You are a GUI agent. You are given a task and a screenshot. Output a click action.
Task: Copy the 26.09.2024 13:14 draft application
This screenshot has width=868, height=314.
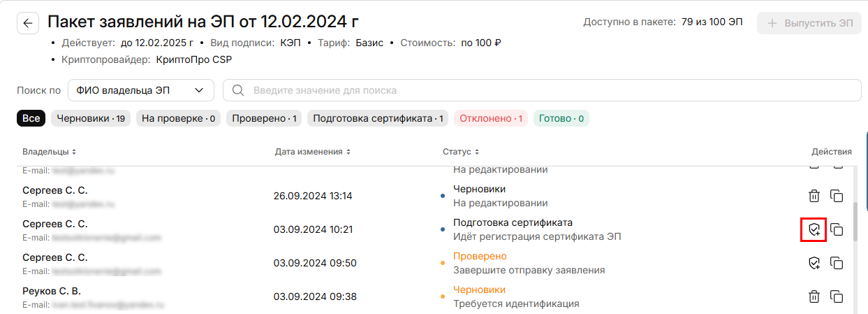pyautogui.click(x=836, y=196)
